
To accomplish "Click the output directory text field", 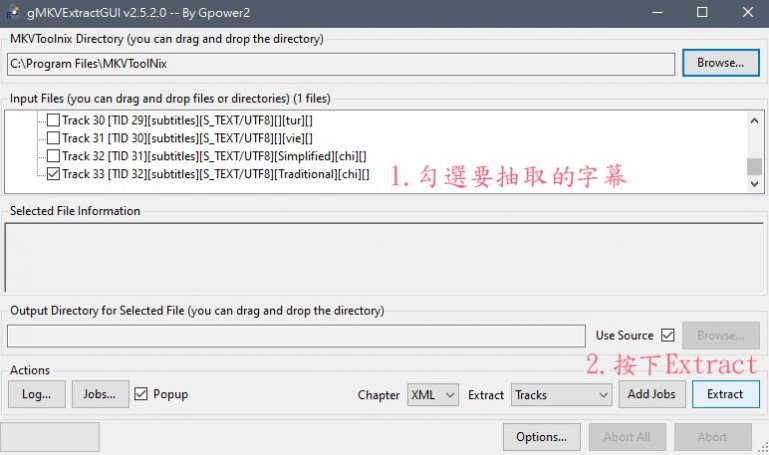I will [x=296, y=335].
